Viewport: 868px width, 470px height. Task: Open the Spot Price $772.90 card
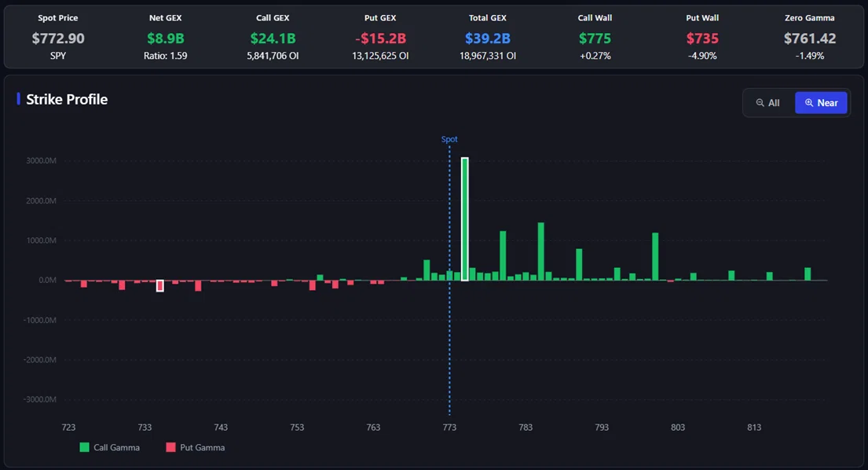point(58,37)
